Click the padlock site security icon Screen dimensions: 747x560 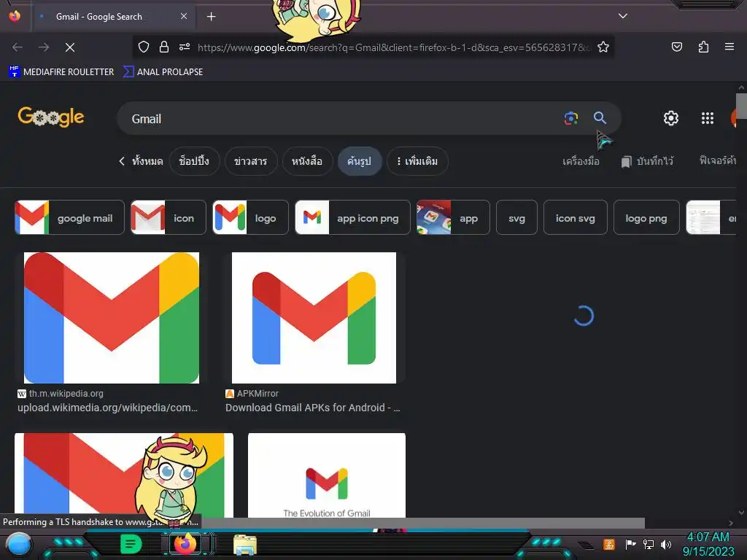pos(164,47)
